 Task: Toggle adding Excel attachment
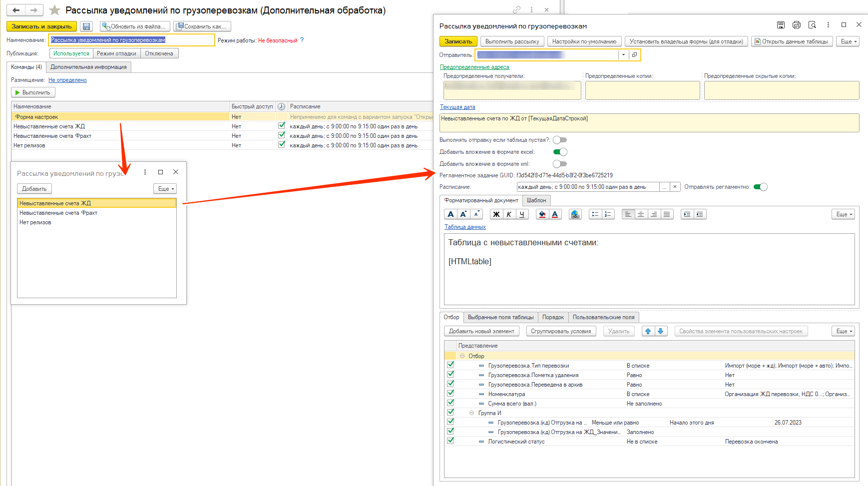(x=560, y=152)
